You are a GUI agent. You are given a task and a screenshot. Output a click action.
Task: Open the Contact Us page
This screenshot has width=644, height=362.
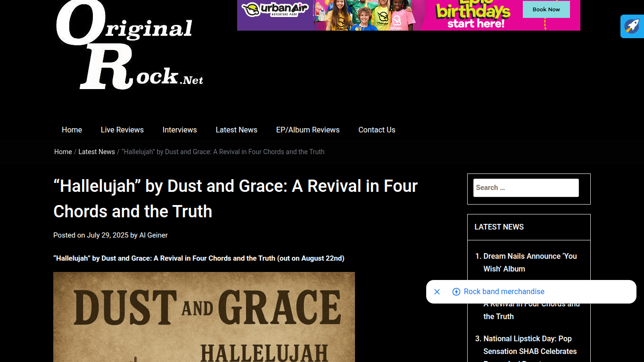click(x=377, y=130)
